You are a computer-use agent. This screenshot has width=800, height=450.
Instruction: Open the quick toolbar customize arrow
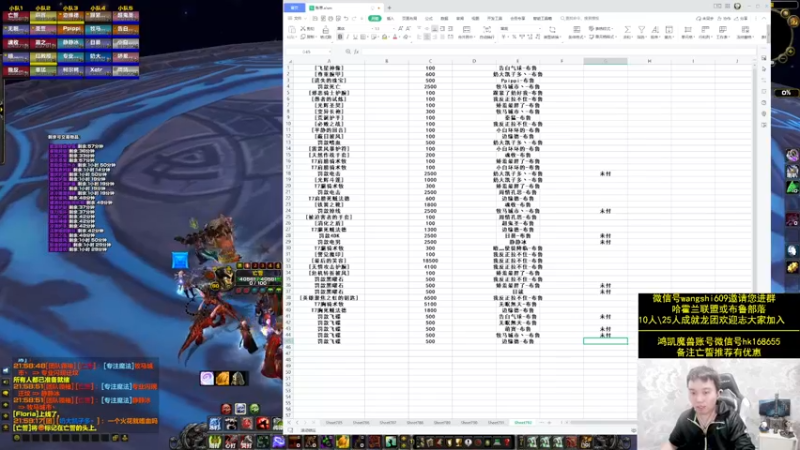[x=362, y=19]
